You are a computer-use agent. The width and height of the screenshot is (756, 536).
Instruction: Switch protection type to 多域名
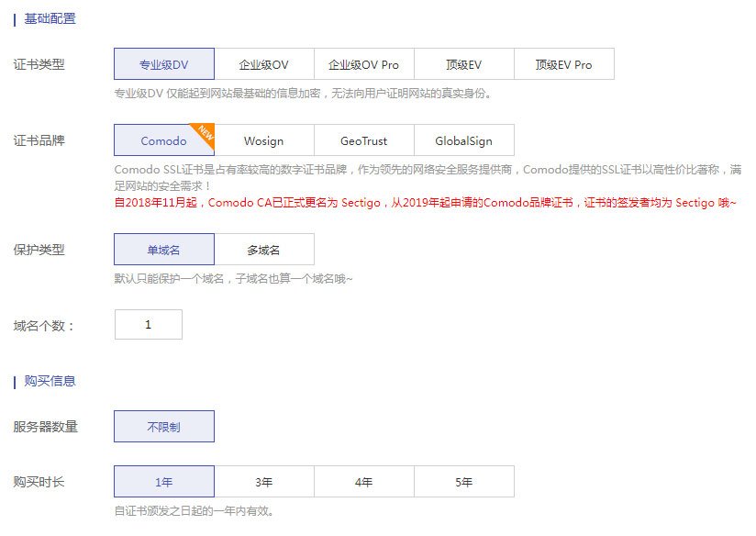click(264, 249)
